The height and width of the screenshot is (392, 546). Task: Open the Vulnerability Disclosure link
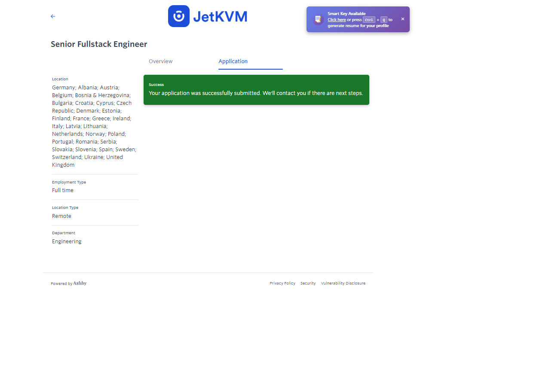pos(343,283)
